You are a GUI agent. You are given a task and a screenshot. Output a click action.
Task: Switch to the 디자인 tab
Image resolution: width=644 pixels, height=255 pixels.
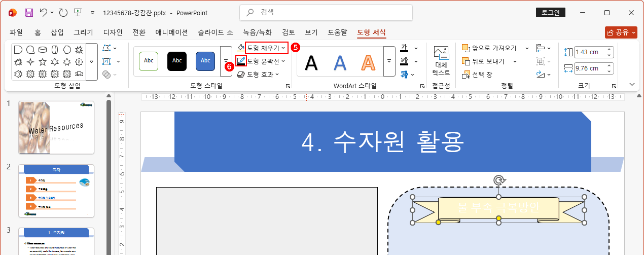coord(113,32)
